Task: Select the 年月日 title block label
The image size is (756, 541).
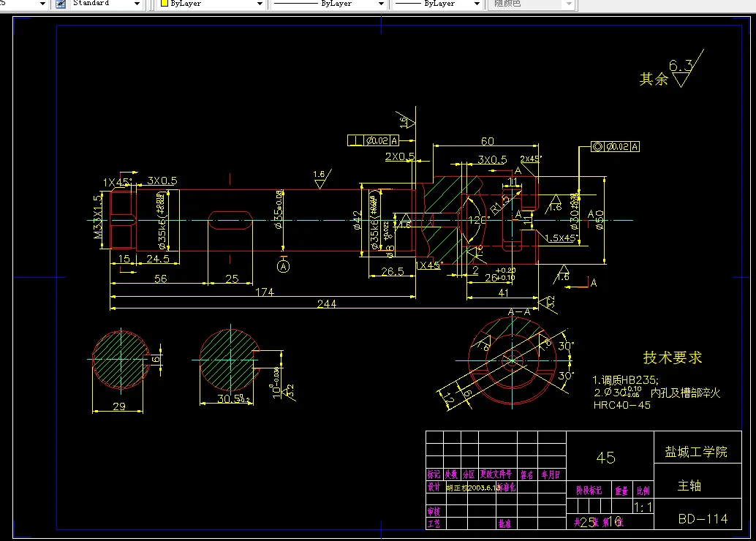Action: (551, 475)
